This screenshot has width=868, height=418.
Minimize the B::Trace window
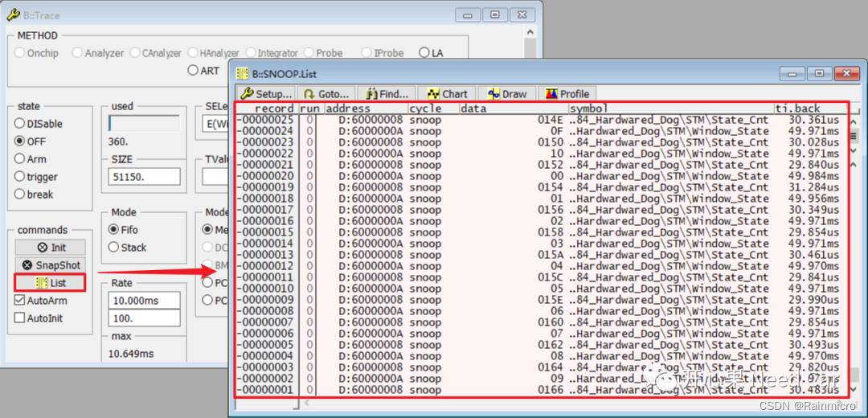click(x=469, y=14)
